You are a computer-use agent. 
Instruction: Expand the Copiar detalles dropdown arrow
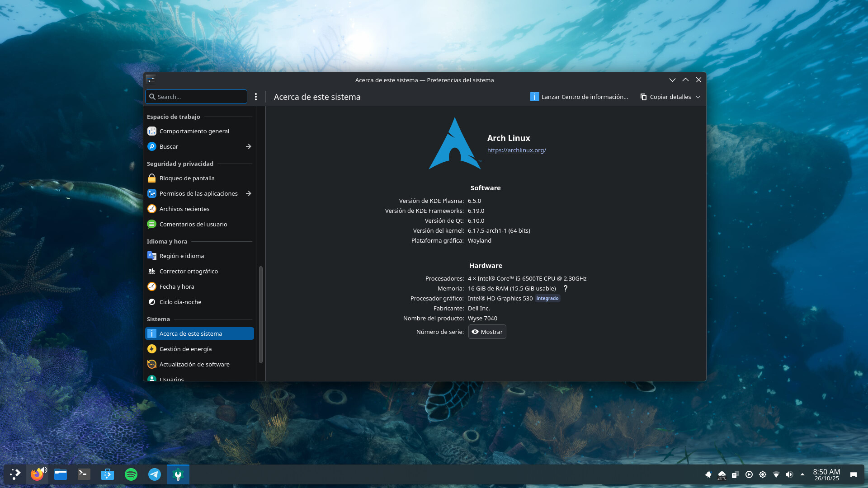(698, 97)
